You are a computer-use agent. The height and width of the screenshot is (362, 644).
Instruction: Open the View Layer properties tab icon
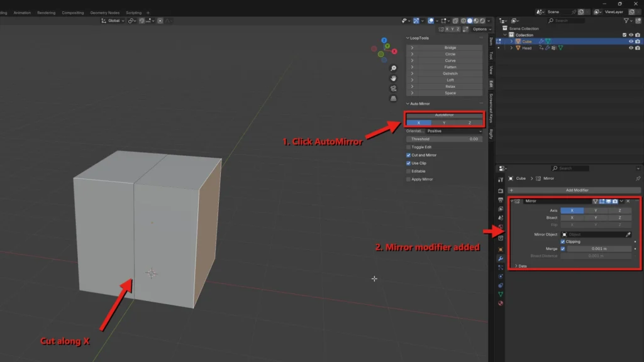(x=500, y=209)
